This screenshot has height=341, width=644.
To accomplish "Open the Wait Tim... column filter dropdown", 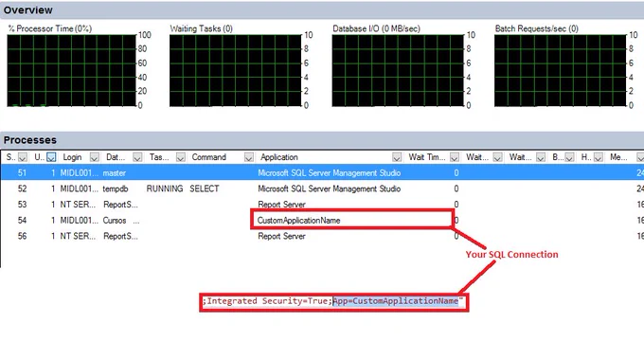I will 455,157.
